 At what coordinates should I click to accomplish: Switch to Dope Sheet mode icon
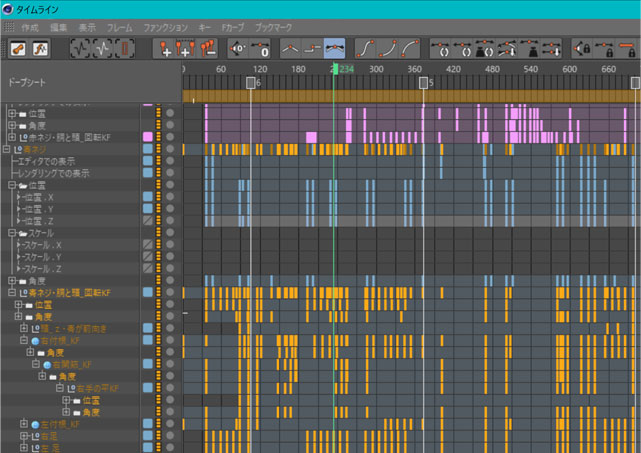19,48
